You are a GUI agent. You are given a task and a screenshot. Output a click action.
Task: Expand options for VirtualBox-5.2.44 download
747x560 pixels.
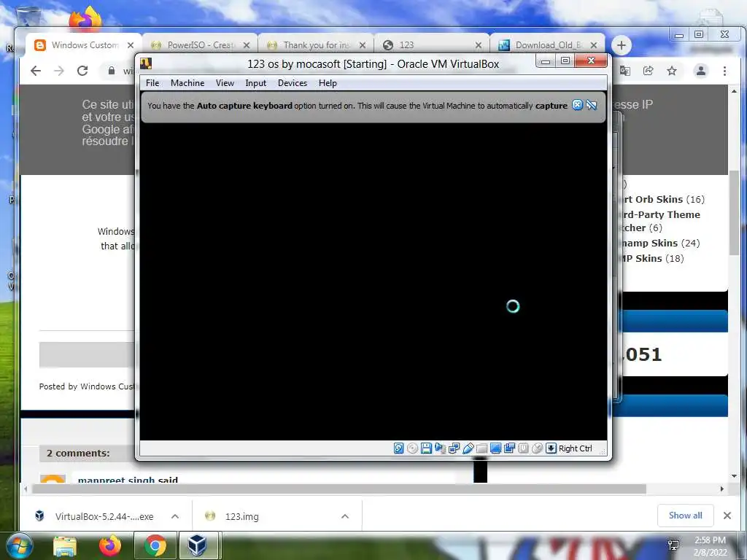point(175,516)
